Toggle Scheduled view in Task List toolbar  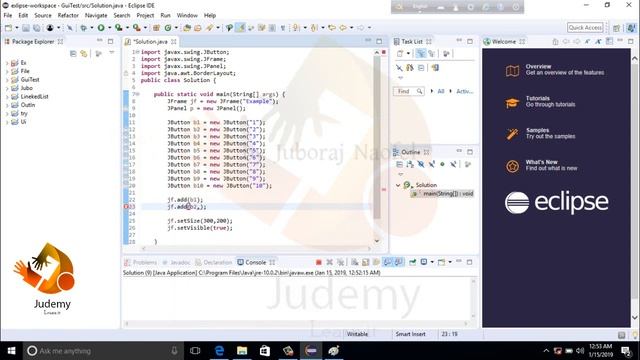pos(431,54)
